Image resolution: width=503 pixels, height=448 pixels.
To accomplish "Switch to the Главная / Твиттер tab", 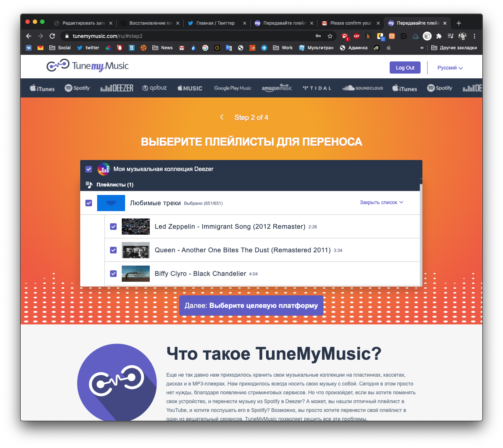I will [x=215, y=23].
